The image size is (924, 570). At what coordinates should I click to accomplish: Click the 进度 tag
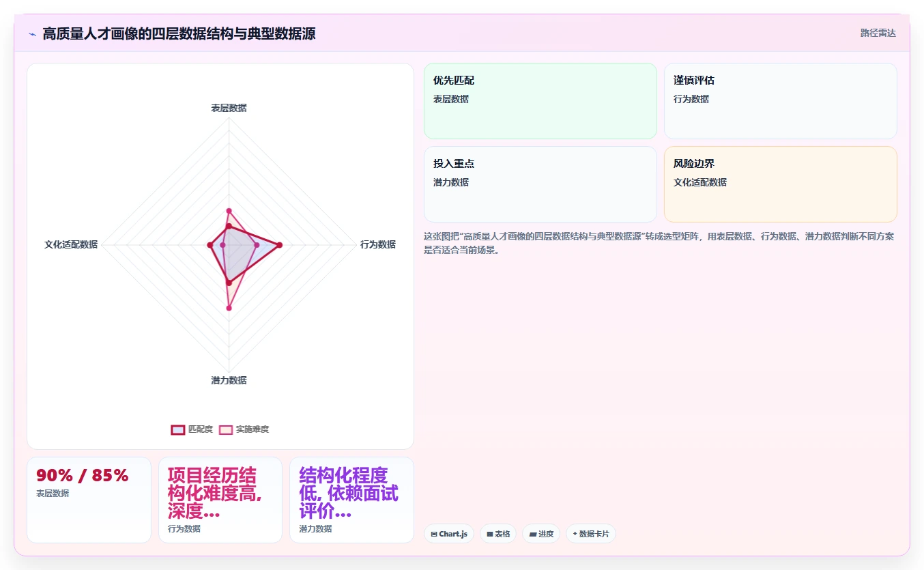pos(541,534)
